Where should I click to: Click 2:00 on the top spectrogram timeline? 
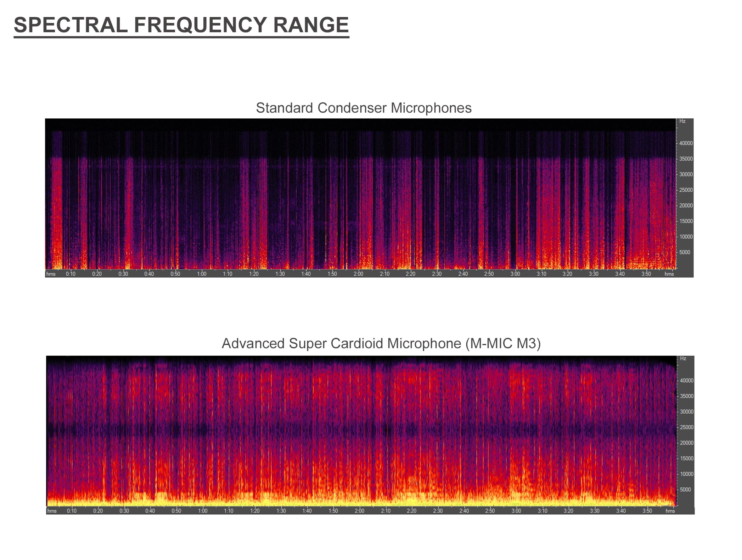pyautogui.click(x=358, y=274)
